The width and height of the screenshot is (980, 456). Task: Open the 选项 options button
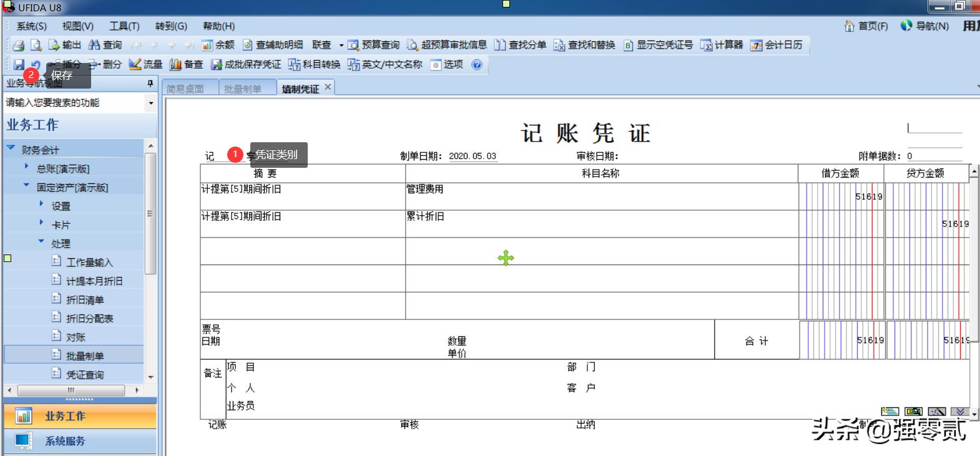tap(447, 64)
